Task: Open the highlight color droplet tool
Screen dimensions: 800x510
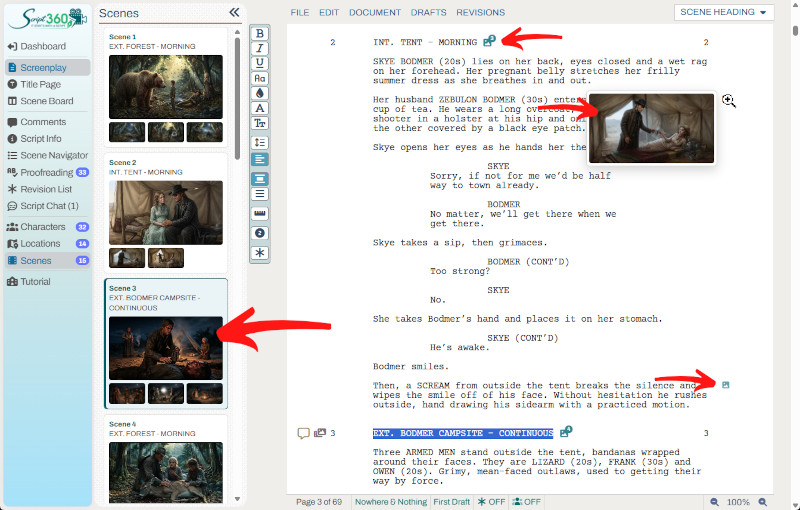Action: (260, 93)
